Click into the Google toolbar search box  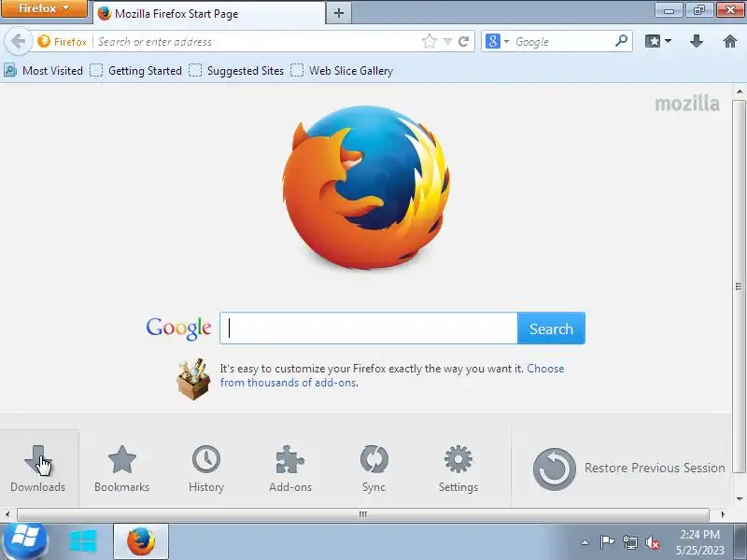562,42
